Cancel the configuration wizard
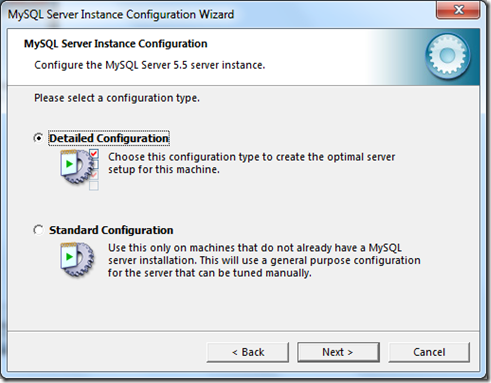 429,352
